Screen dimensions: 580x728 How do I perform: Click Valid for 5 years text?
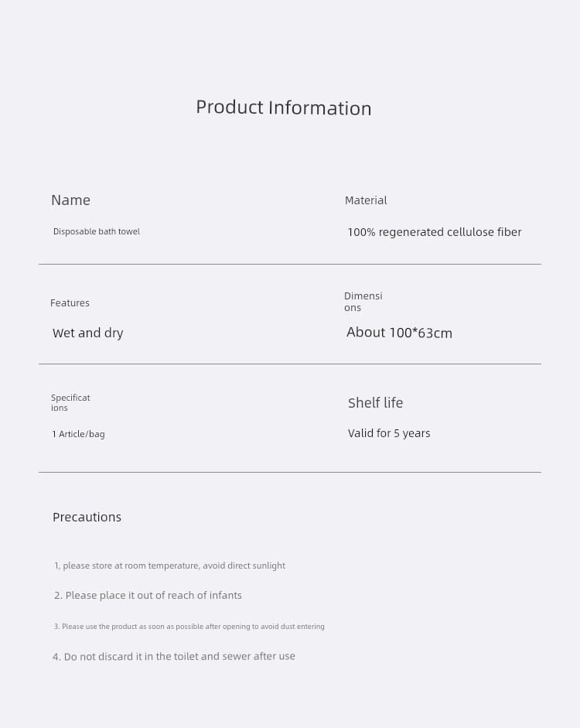point(389,433)
